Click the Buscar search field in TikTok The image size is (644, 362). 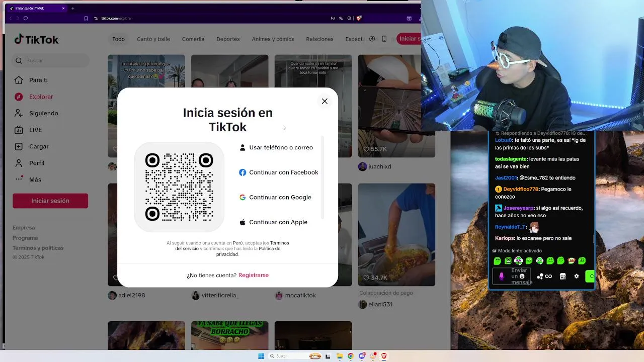click(50, 60)
